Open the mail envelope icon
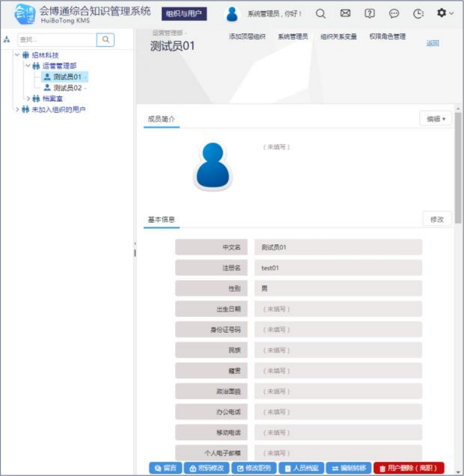Image resolution: width=464 pixels, height=476 pixels. point(345,14)
